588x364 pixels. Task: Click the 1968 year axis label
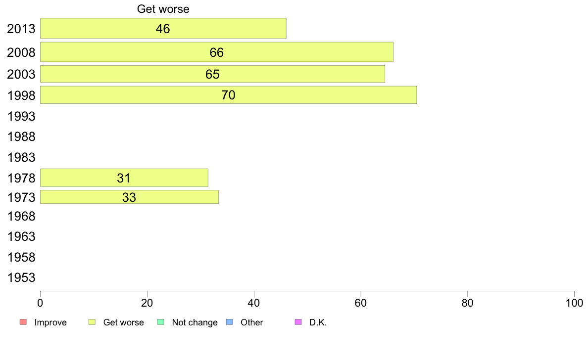[x=21, y=216]
